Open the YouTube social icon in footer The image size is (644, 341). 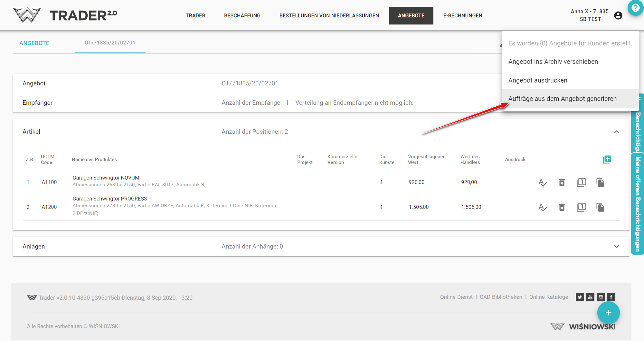590,297
